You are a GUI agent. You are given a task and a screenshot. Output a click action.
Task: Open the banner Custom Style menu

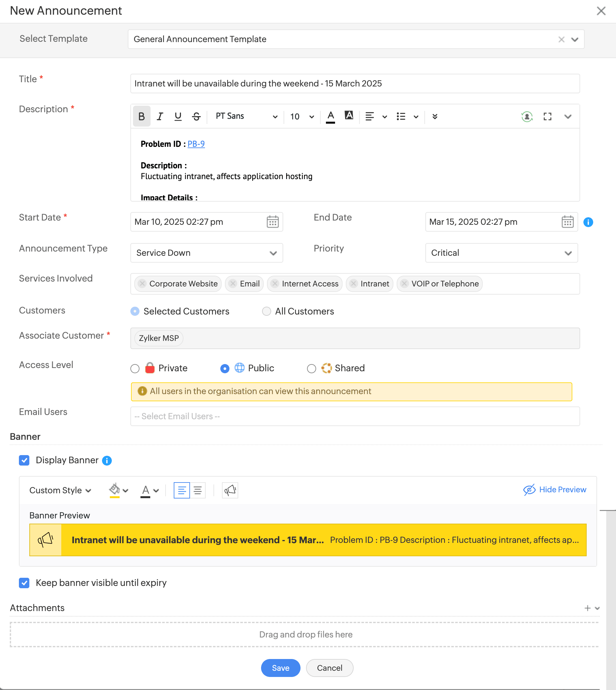click(60, 490)
